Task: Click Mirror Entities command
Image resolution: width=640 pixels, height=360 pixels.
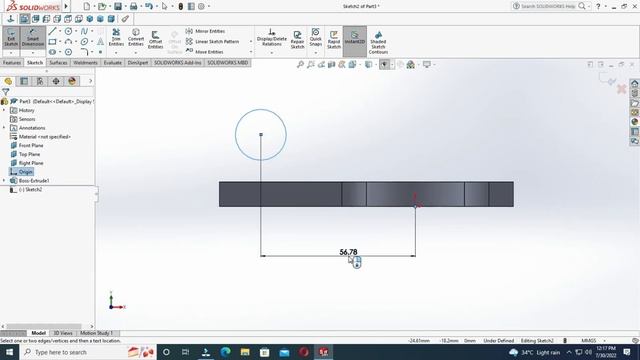Action: pyautogui.click(x=205, y=31)
